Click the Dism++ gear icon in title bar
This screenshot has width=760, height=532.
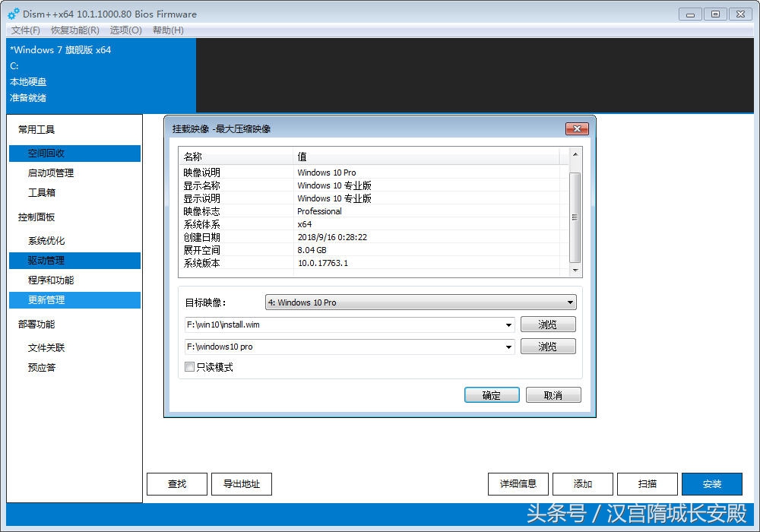click(x=14, y=14)
